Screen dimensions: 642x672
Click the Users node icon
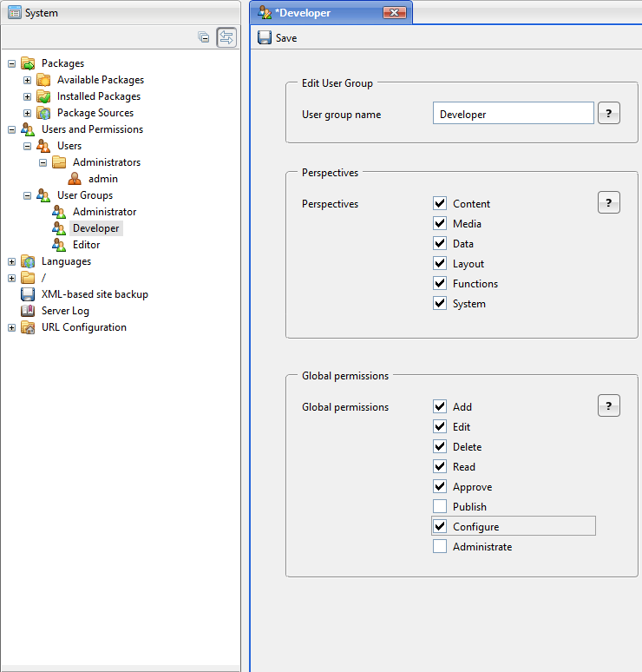43,146
